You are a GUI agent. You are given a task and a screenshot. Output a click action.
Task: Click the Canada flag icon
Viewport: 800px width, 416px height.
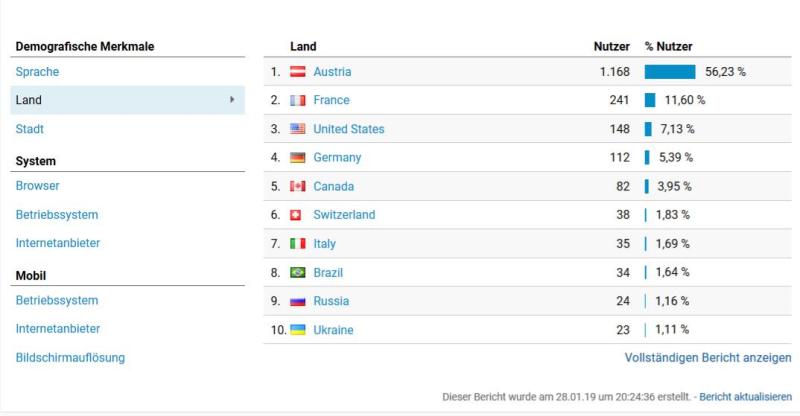[x=297, y=186]
